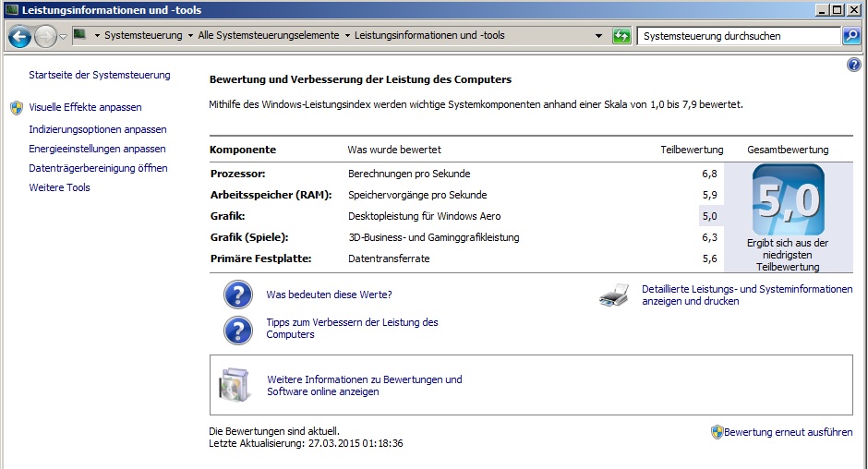This screenshot has height=469, width=868.
Task: Click the Forward navigation arrow button
Action: (45, 37)
